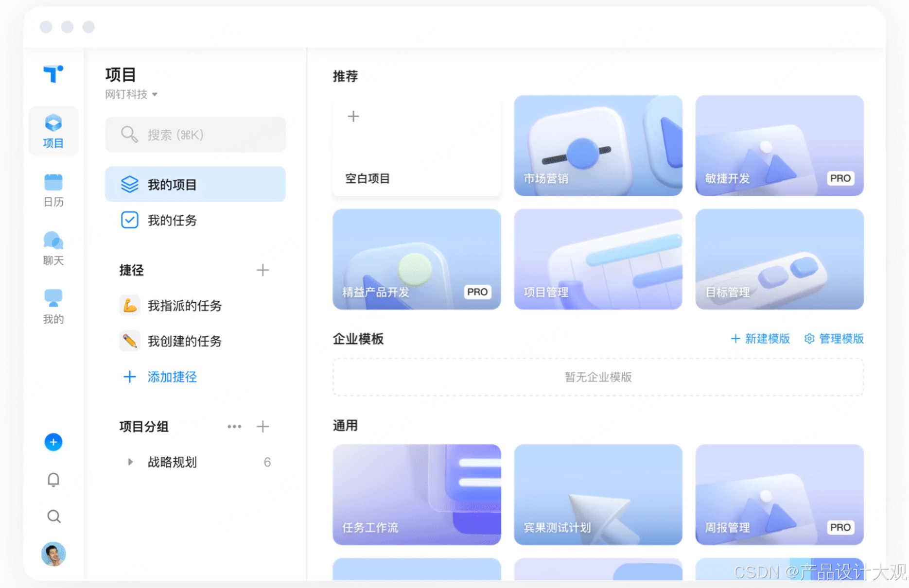Viewport: 909px width, 588px height.
Task: Click 管理模版 link
Action: pos(834,339)
